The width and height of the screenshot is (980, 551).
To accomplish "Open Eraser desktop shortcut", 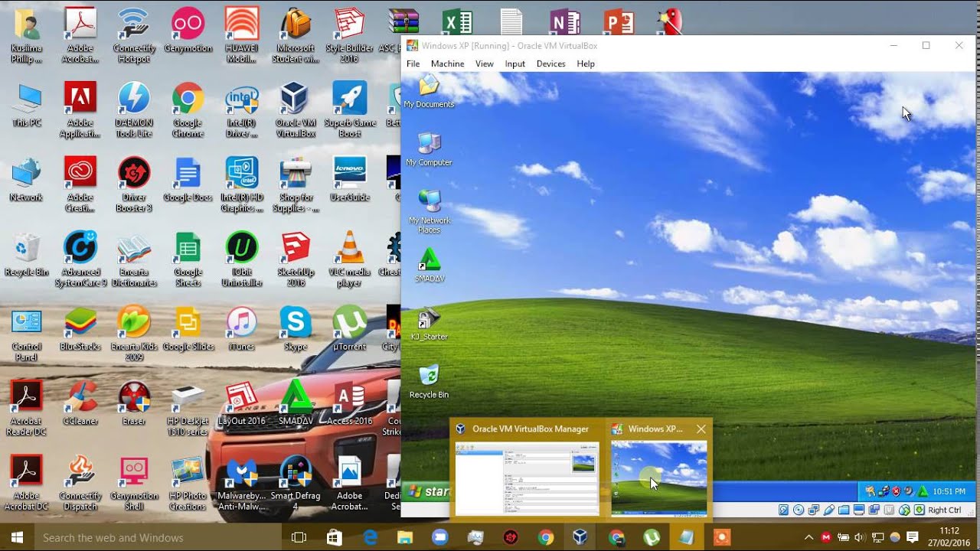I will click(x=134, y=403).
